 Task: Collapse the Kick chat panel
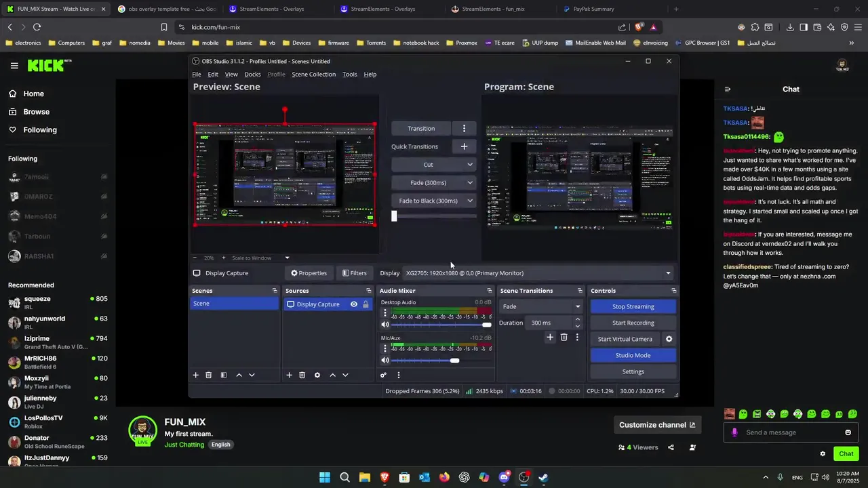[728, 89]
